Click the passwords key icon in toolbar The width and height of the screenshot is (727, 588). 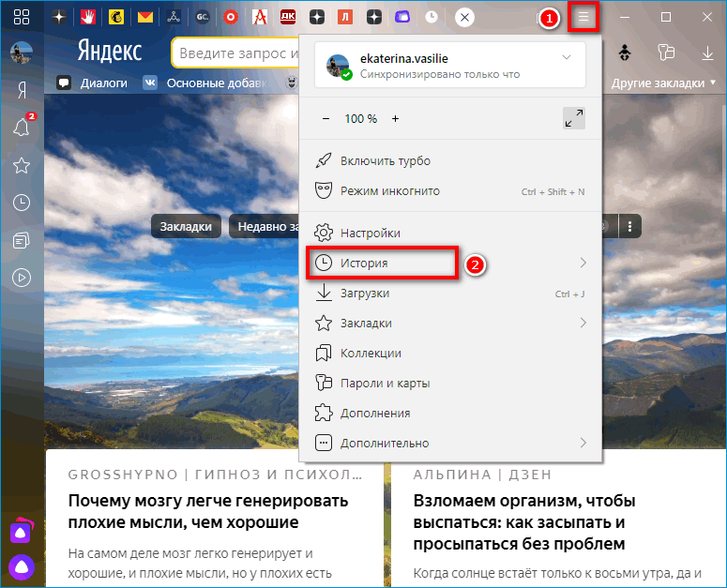click(666, 53)
